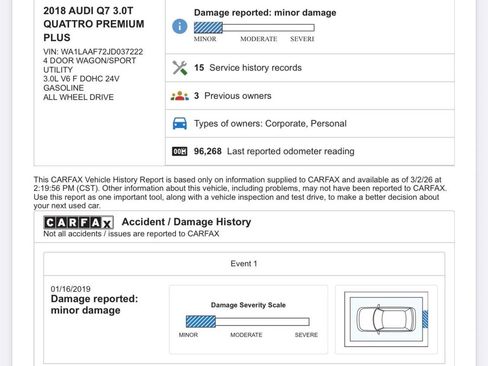The image size is (488, 366).
Task: Open 96,268 Last reported odometer reading row
Action: (x=310, y=151)
